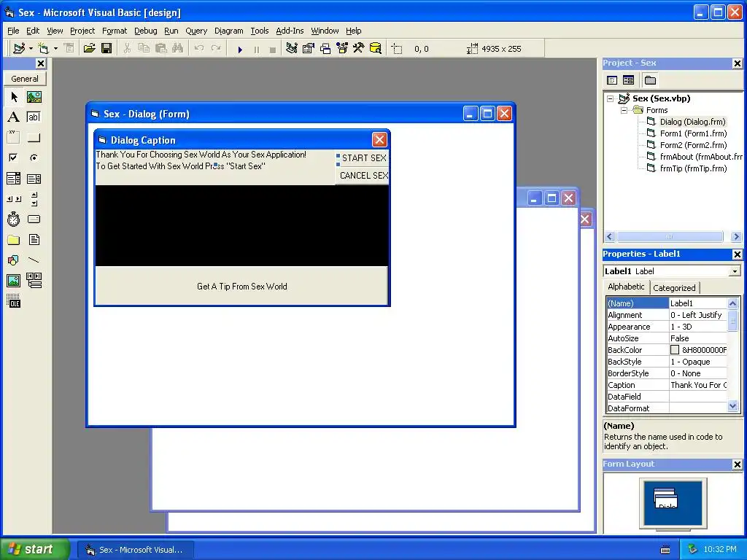This screenshot has width=747, height=560.
Task: Select the OLE control tool
Action: click(14, 301)
